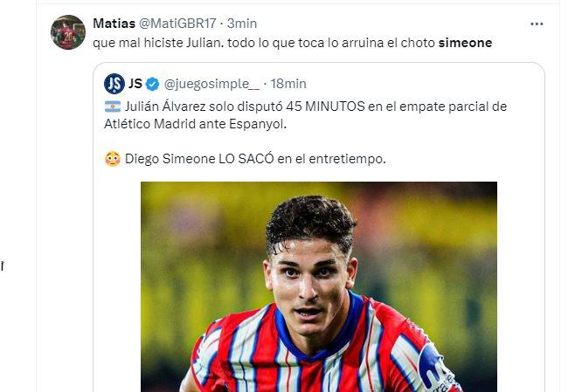Click the 'Atlético Madrid ante Espanyol' line
Screen dimensions: 582x392
[195, 124]
